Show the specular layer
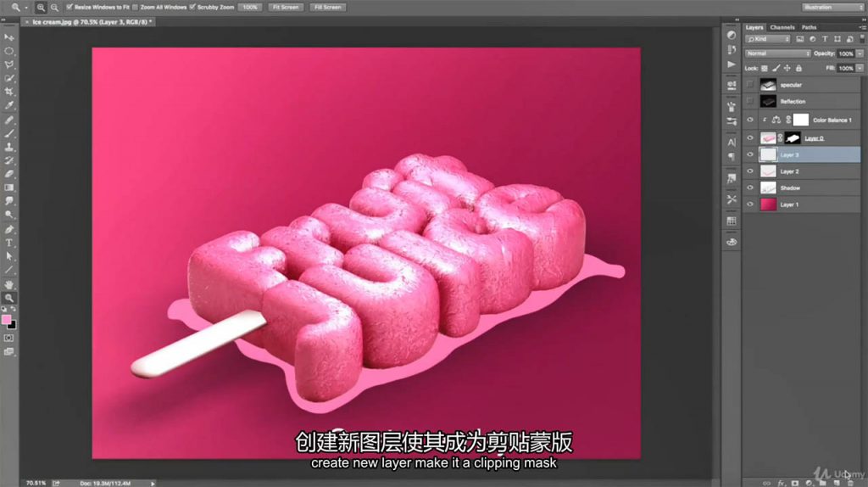Screen dimensions: 868x487 pos(750,85)
